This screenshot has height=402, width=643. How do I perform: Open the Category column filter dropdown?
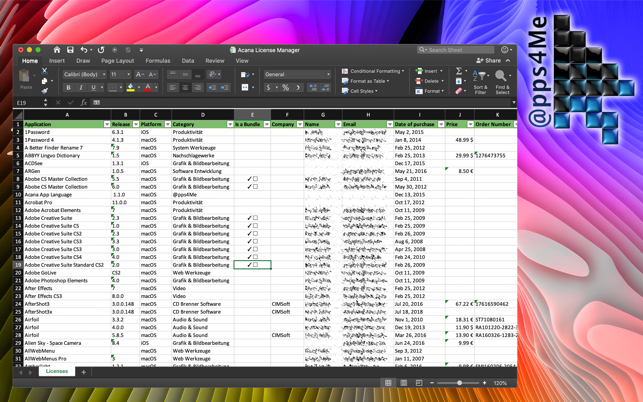point(230,124)
